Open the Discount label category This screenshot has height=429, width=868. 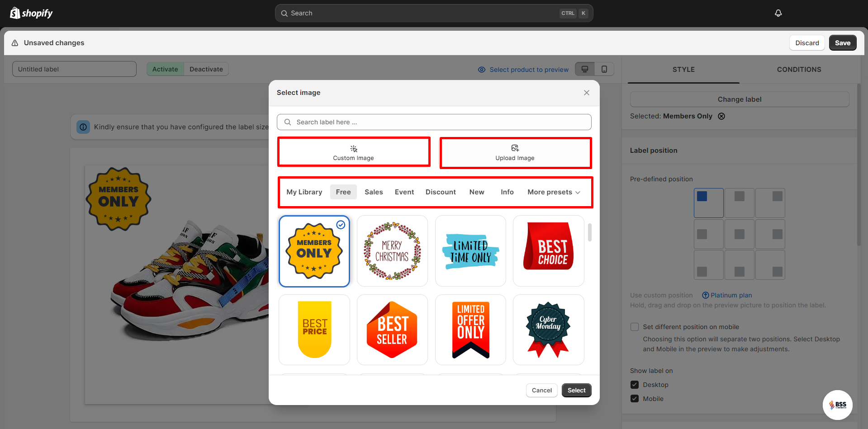coord(440,192)
